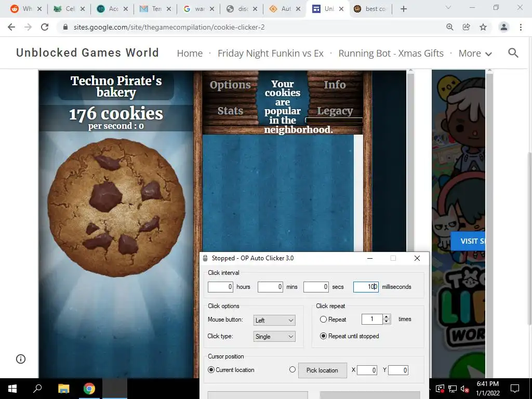This screenshot has height=399, width=532.
Task: Decrease repeat count with down arrow
Action: pyautogui.click(x=387, y=321)
